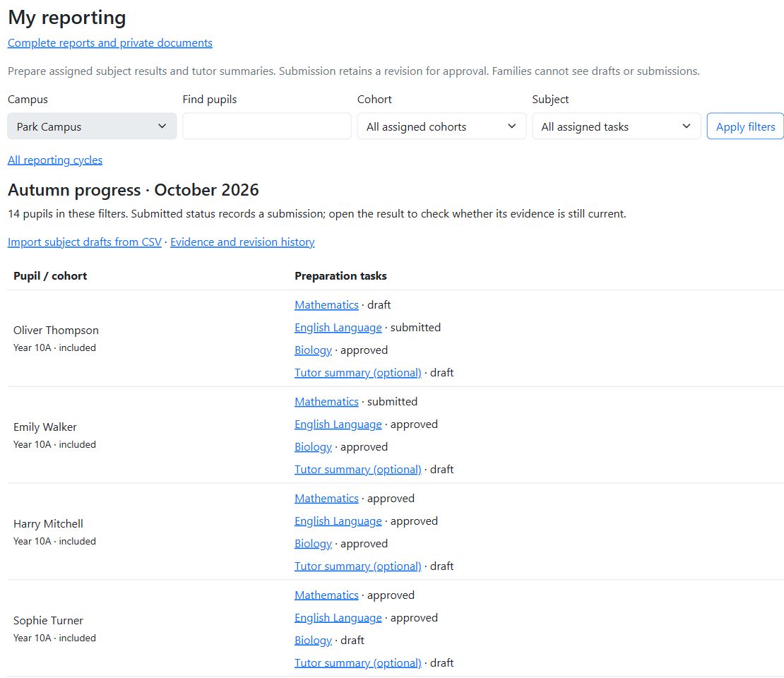Open Evidence and revision history link

click(x=242, y=242)
